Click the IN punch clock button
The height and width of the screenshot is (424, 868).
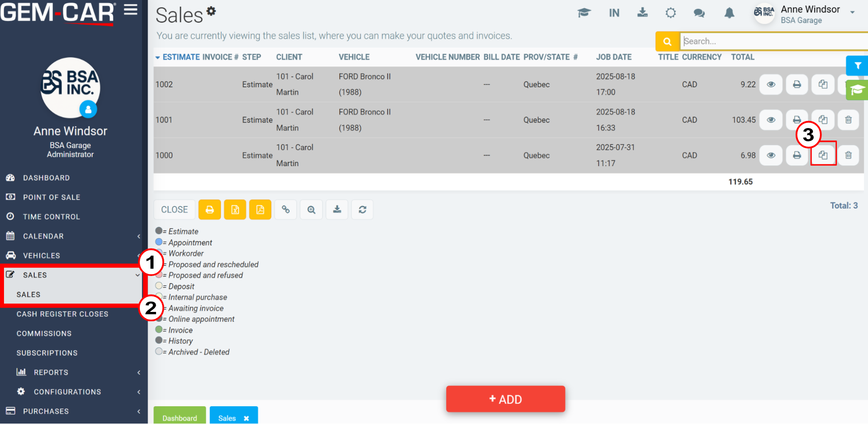[614, 13]
